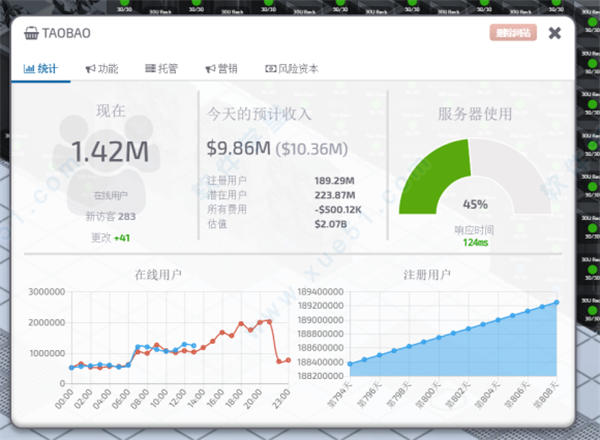
Task: Click the -$500.12K expenses value
Action: point(338,210)
